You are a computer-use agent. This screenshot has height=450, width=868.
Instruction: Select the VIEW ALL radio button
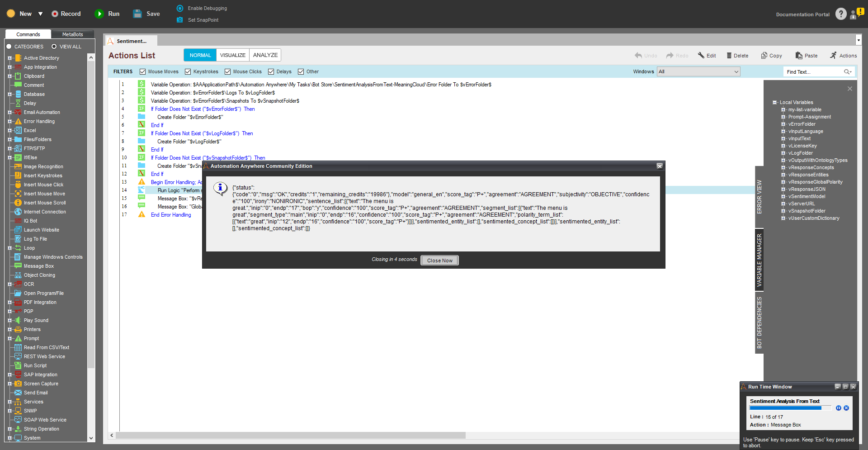point(54,47)
